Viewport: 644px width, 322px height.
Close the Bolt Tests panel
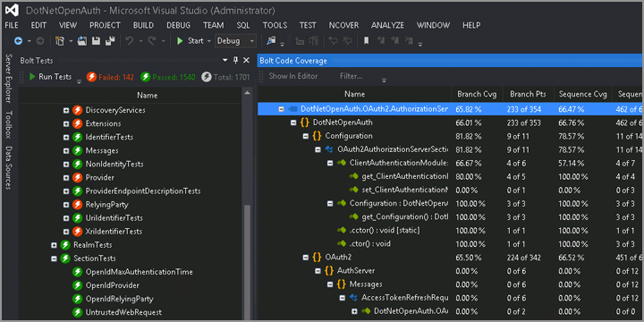pos(247,61)
